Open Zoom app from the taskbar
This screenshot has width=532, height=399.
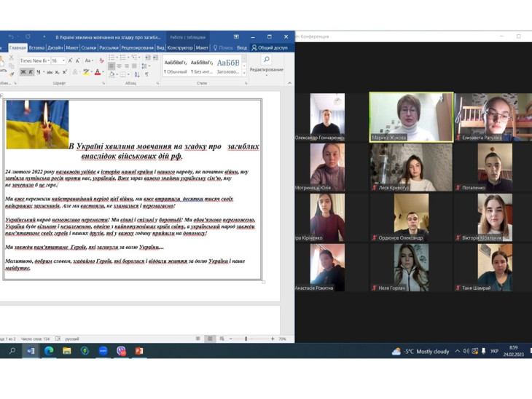[x=103, y=351]
